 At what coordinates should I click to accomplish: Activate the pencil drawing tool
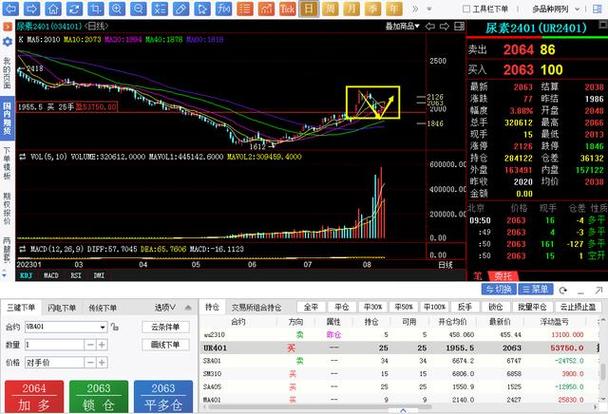click(181, 9)
